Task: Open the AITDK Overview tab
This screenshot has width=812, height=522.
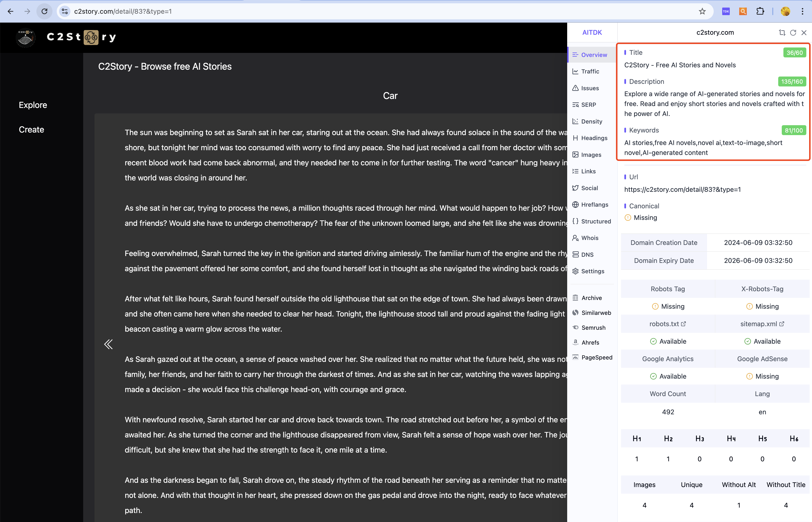Action: click(592, 55)
